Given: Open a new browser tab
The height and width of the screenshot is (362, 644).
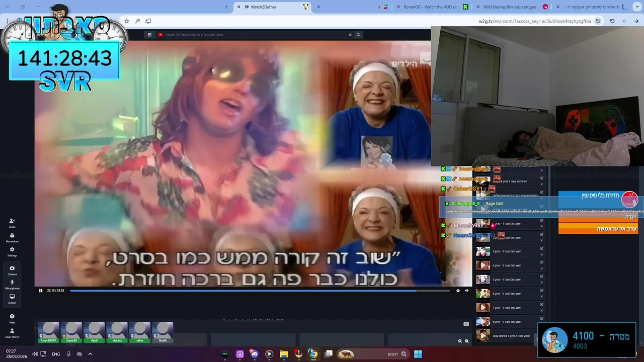Looking at the screenshot, I should [226, 7].
